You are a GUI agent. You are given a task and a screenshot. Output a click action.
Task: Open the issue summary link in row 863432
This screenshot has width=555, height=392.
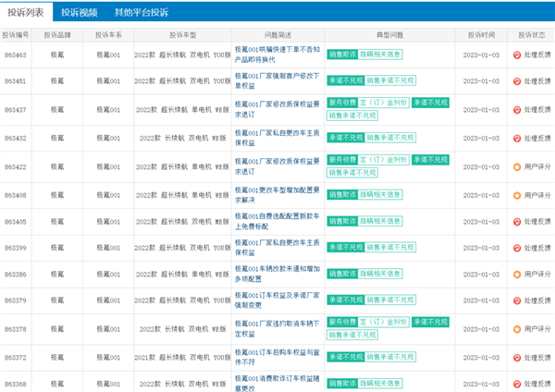tap(277, 138)
